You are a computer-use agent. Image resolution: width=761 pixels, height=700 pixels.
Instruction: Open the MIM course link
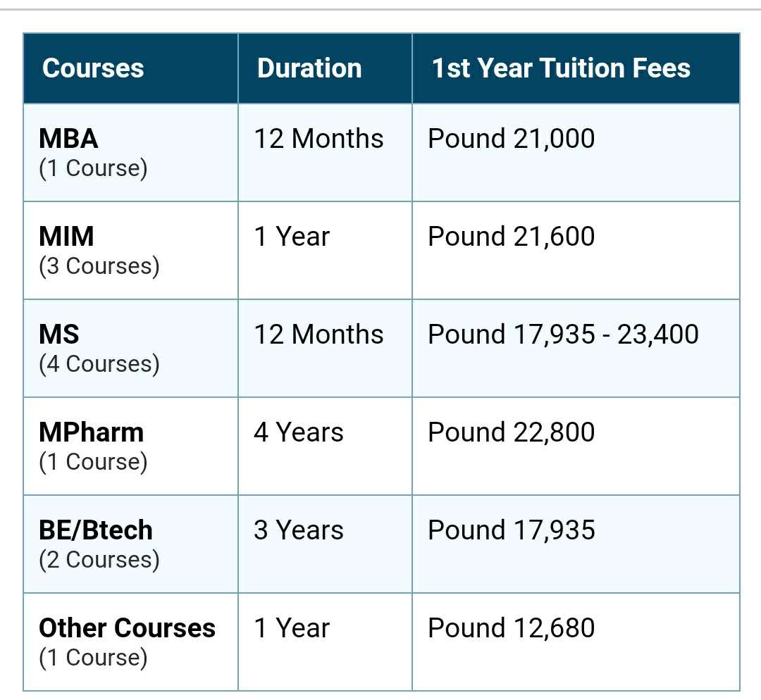[66, 237]
